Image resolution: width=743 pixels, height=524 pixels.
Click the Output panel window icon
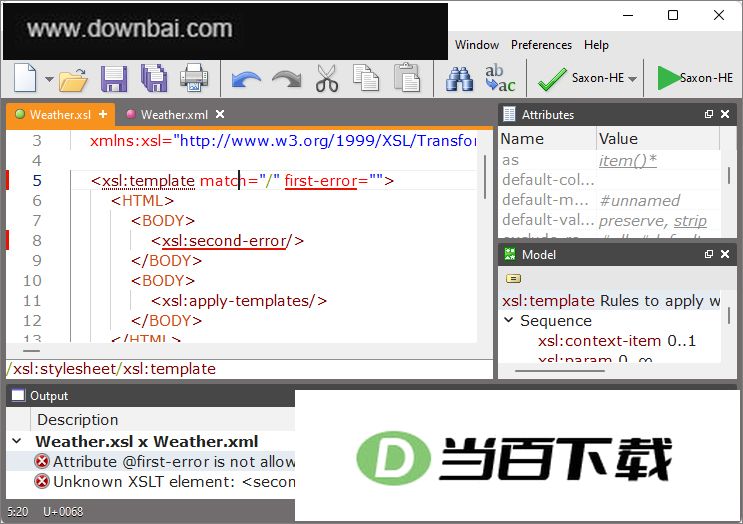(18, 395)
